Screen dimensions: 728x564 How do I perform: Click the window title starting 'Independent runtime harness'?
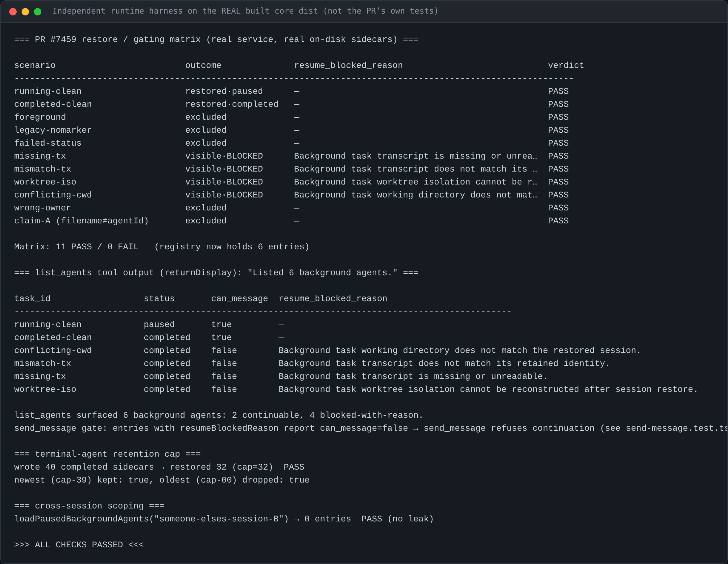pyautogui.click(x=245, y=11)
